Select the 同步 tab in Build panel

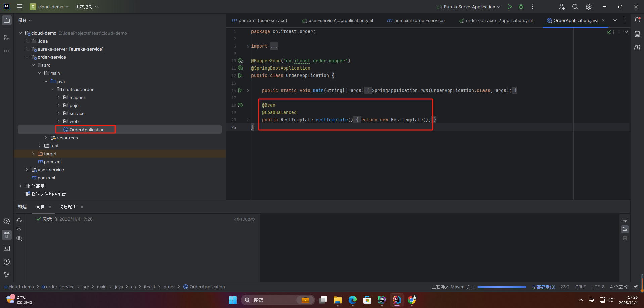(x=40, y=207)
